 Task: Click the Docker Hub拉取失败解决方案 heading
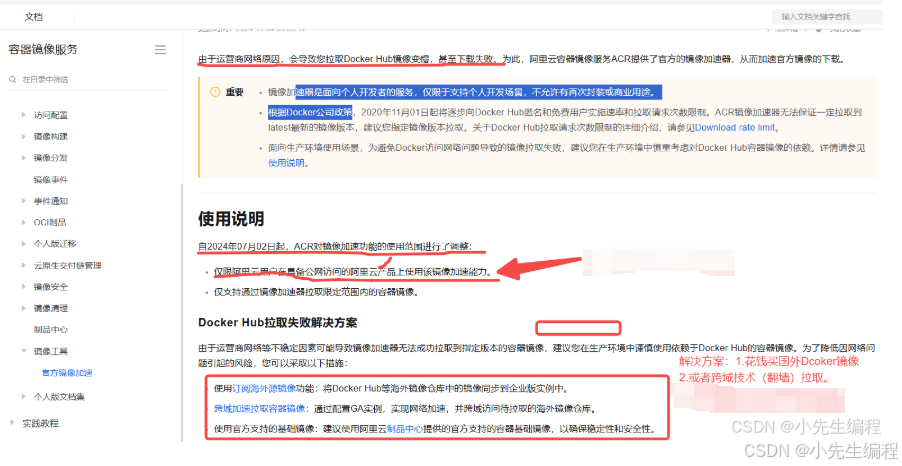point(278,323)
